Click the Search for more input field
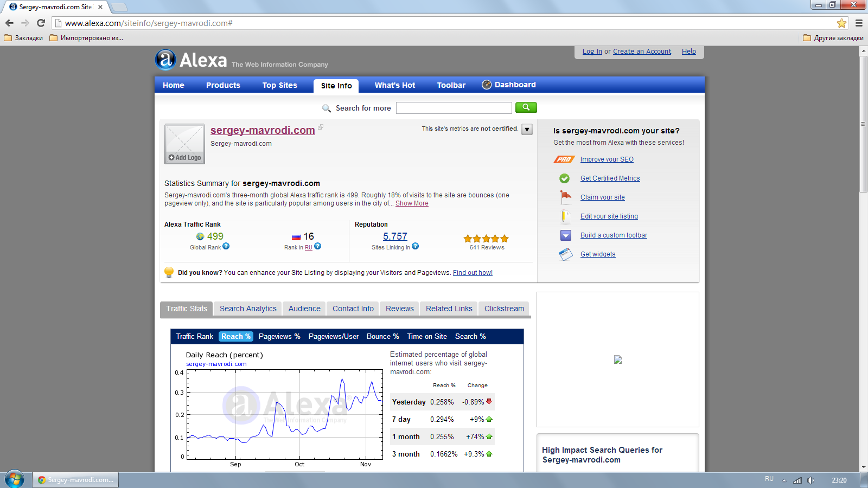868x488 pixels. point(454,108)
